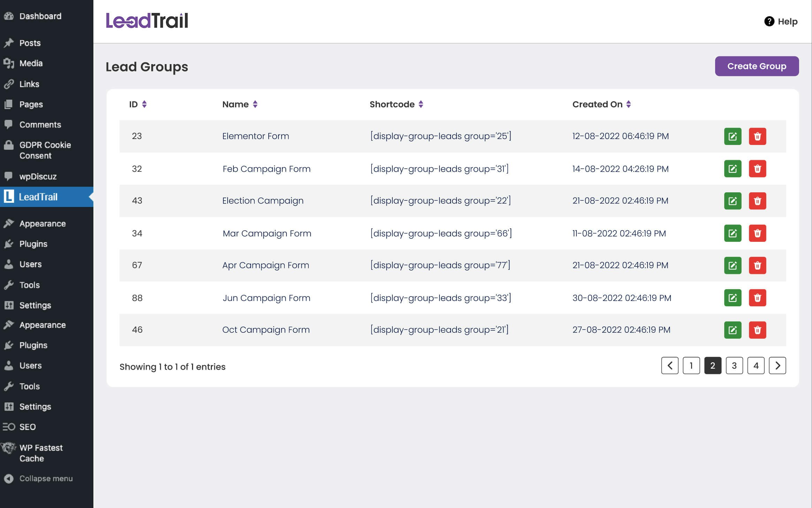Select the LeadTrail menu item
Screen dimensions: 812x508
click(47, 197)
